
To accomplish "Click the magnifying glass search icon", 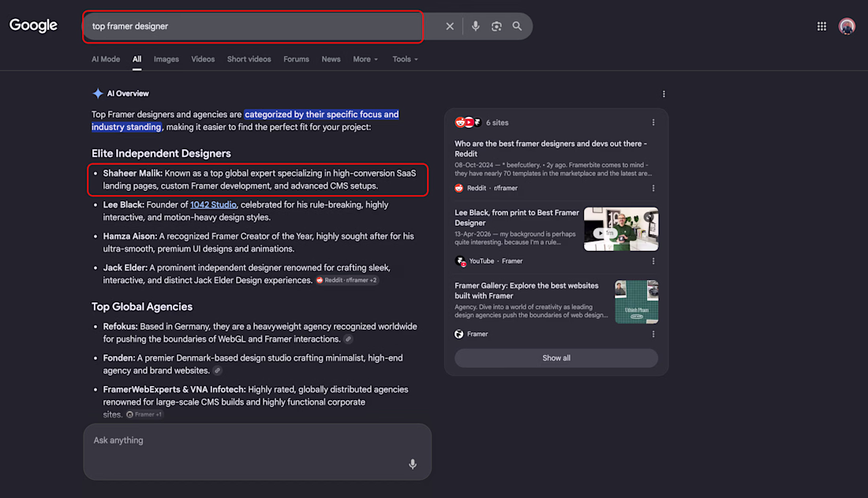I will point(517,26).
